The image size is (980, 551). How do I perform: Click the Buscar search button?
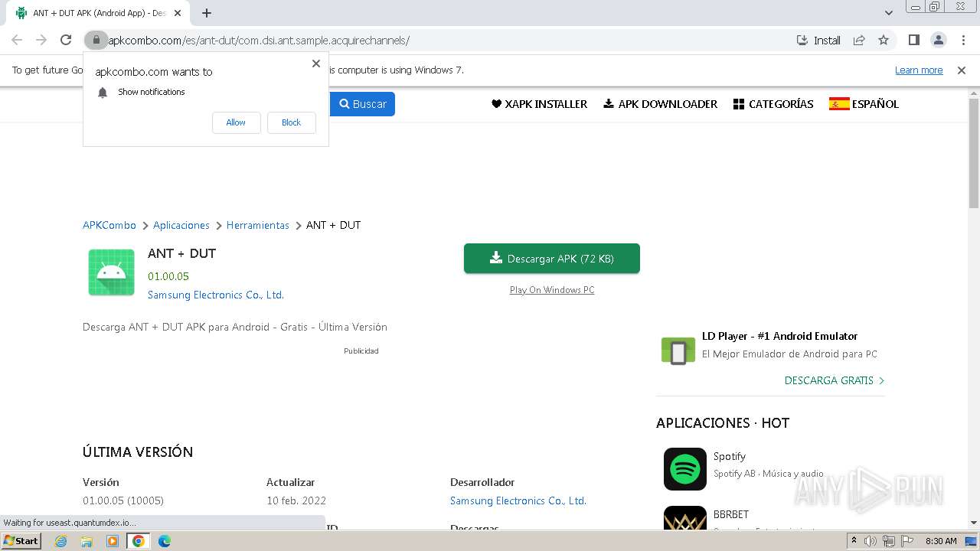tap(362, 104)
